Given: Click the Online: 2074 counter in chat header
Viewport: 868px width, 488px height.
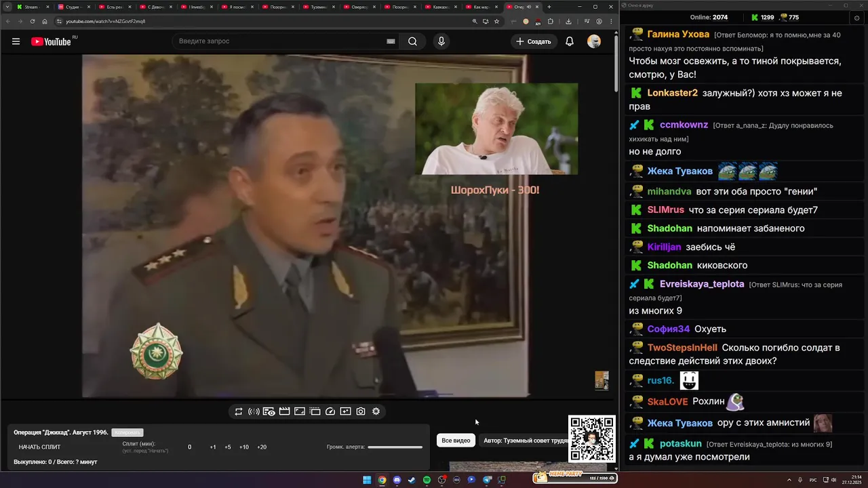Looking at the screenshot, I should coord(709,17).
